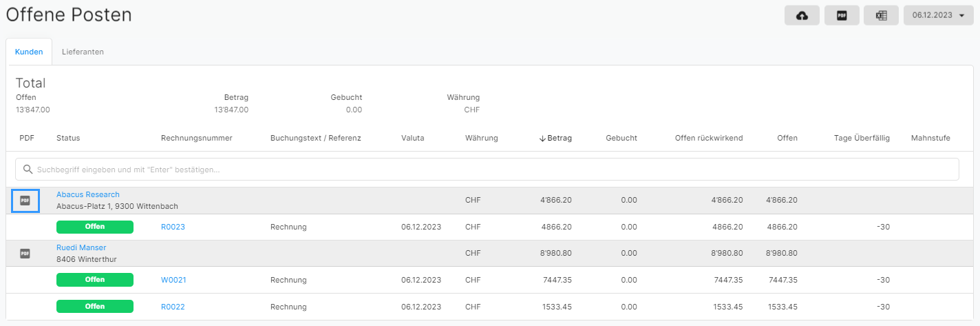The width and height of the screenshot is (980, 326).
Task: Click the Offen status badge for R0023
Action: (95, 227)
